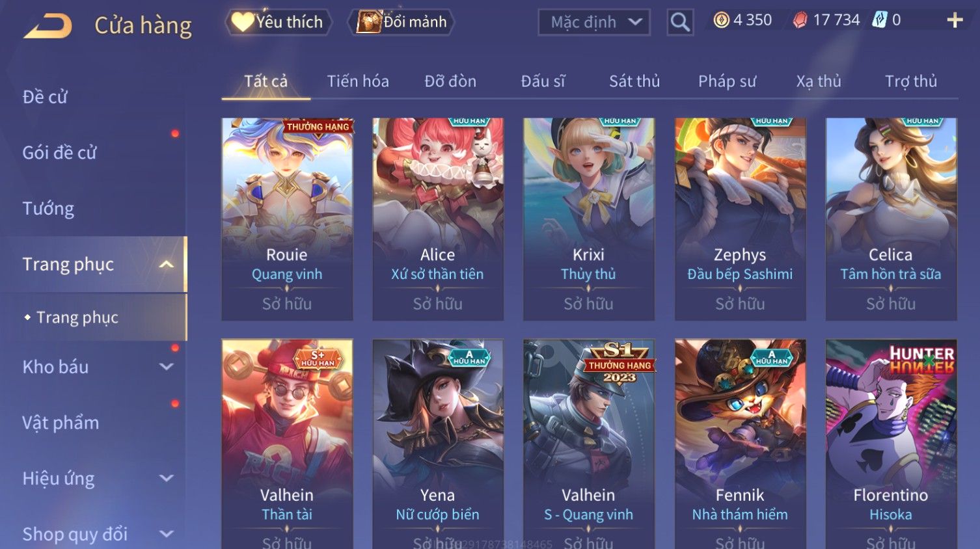The image size is (980, 549).
Task: Expand the Hiệu ứng sidebar section
Action: pyautogui.click(x=167, y=478)
